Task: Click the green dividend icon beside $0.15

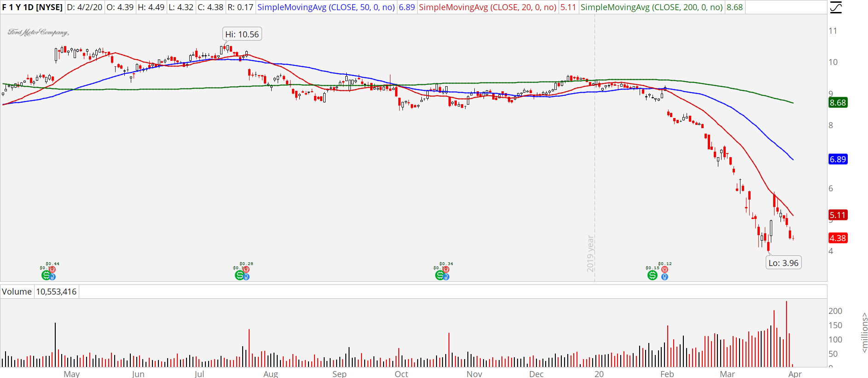Action: click(652, 275)
